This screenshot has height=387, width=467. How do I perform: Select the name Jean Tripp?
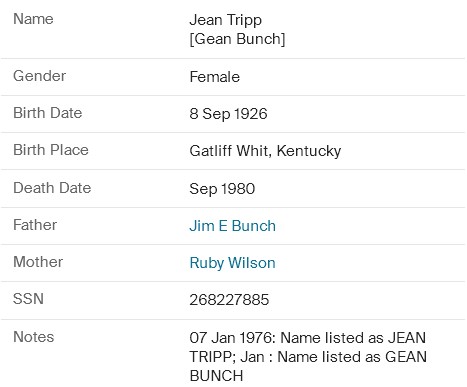(x=225, y=20)
